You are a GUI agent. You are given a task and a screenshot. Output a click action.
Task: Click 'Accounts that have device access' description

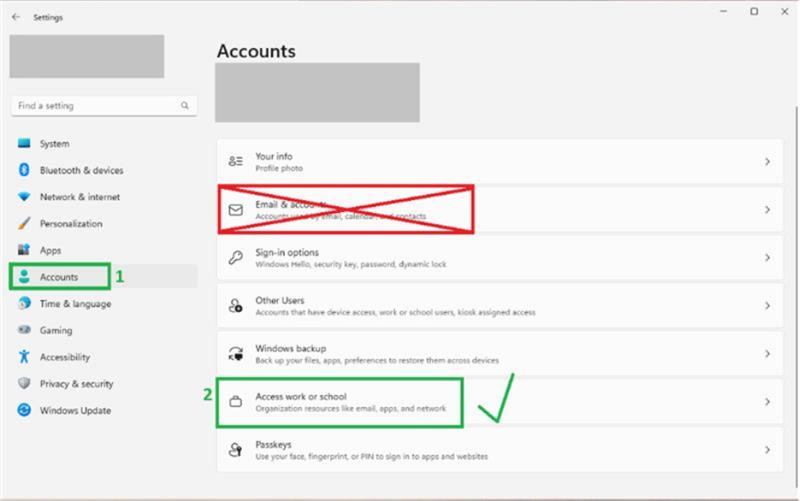click(x=395, y=312)
